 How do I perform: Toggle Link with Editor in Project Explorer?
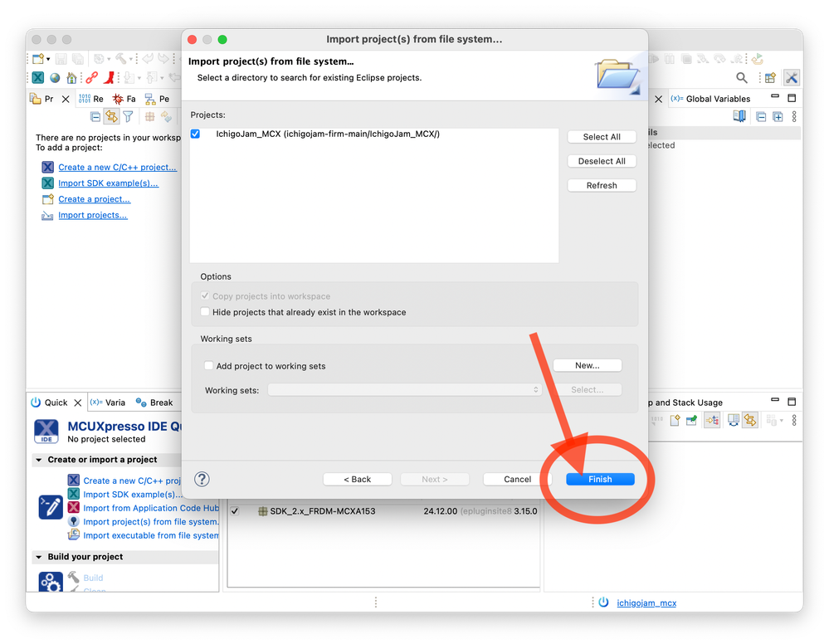(111, 116)
